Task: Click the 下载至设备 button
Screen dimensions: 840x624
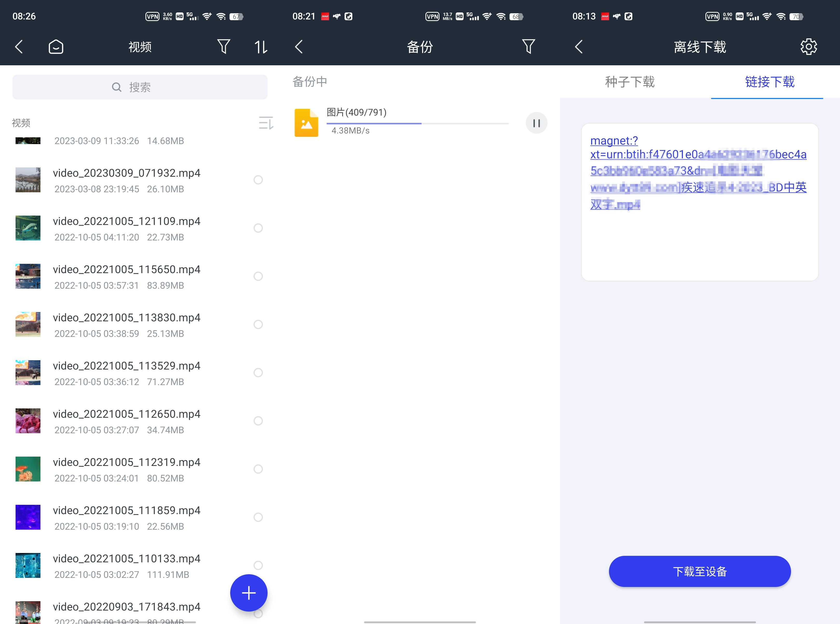Action: (699, 571)
